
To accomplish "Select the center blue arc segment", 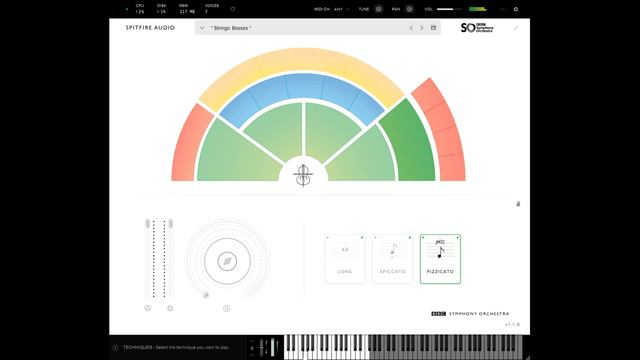I will [x=304, y=86].
